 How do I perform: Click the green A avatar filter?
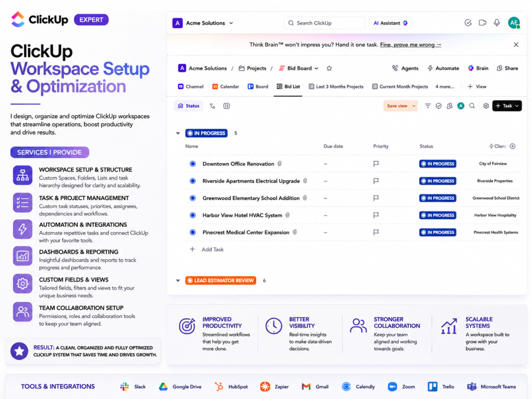point(461,106)
